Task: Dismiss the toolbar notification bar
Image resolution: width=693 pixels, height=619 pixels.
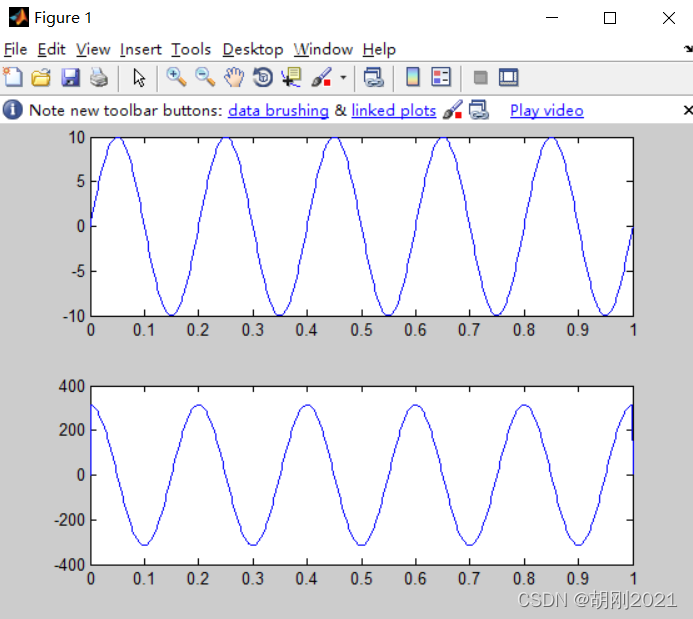Action: (x=688, y=110)
